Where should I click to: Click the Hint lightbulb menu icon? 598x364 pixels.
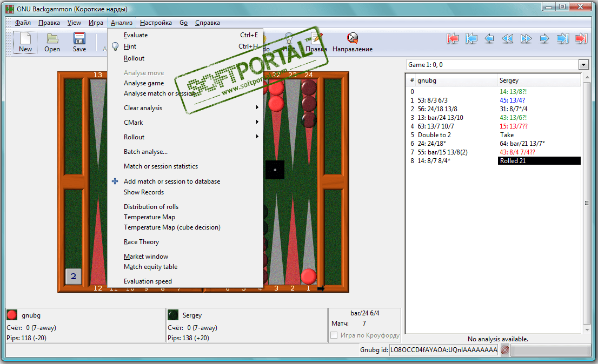coord(115,46)
